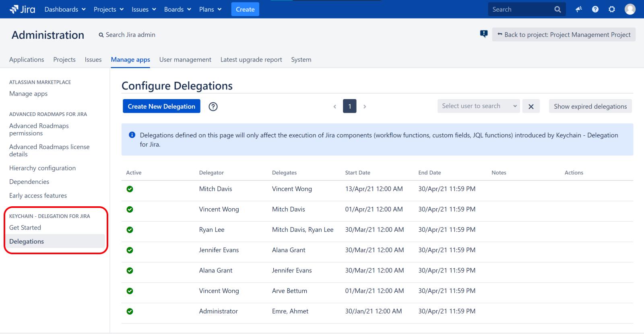Expand the Dashboards menu

[65, 9]
